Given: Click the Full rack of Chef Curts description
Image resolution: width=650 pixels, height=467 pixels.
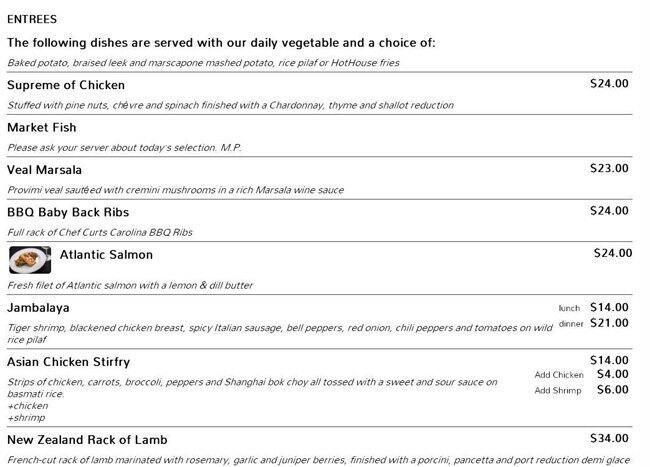Looking at the screenshot, I should pos(100,232).
